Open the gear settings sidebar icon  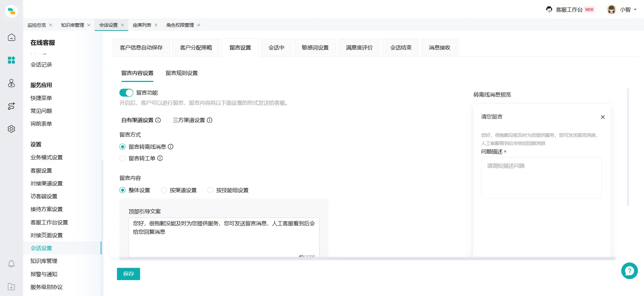(x=12, y=129)
